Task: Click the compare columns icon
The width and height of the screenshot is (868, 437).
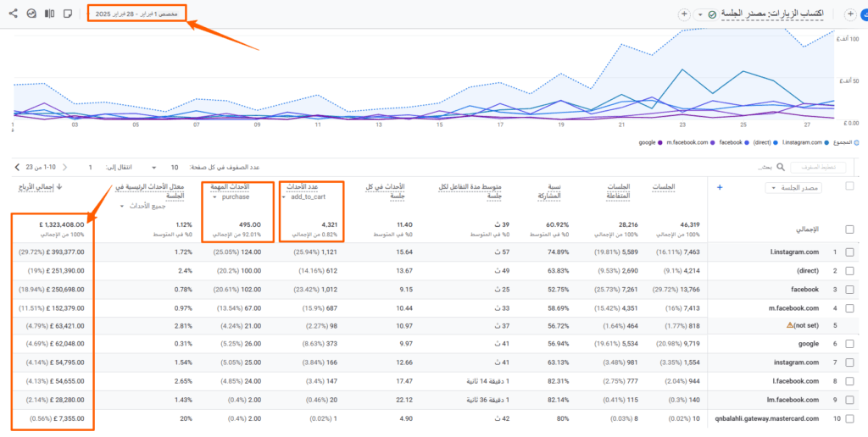Action: pyautogui.click(x=49, y=14)
